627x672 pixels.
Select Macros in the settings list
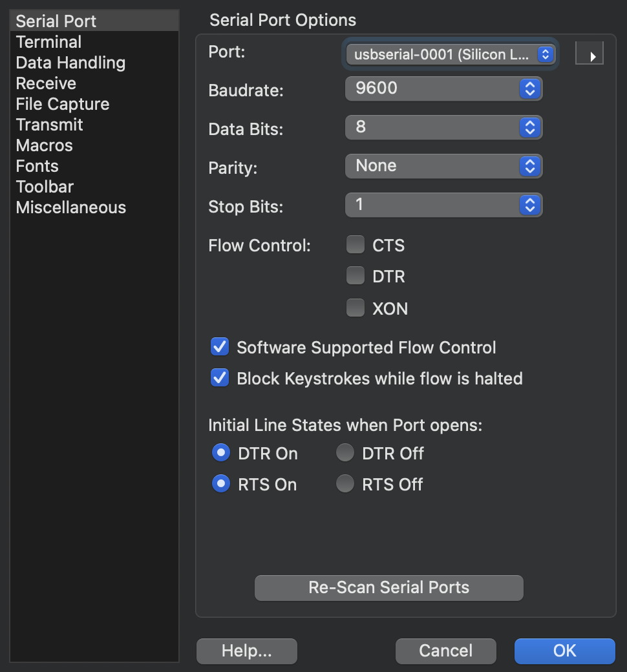[44, 145]
